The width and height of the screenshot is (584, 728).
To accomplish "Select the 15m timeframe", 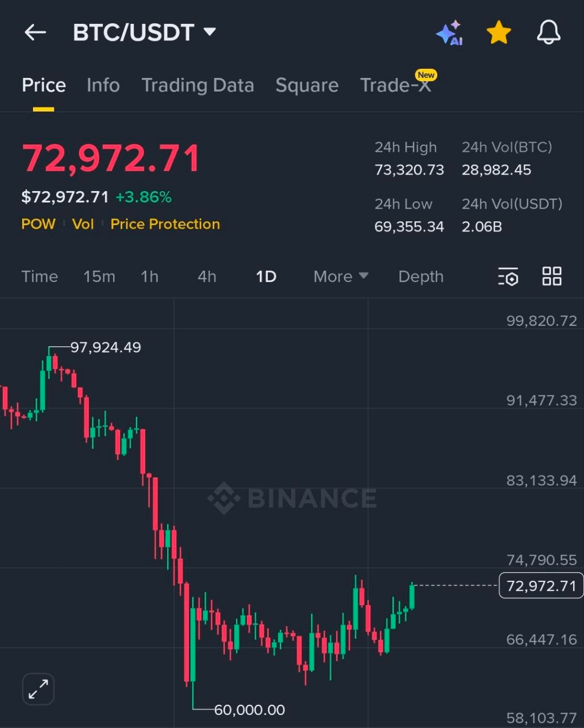I will click(x=99, y=276).
